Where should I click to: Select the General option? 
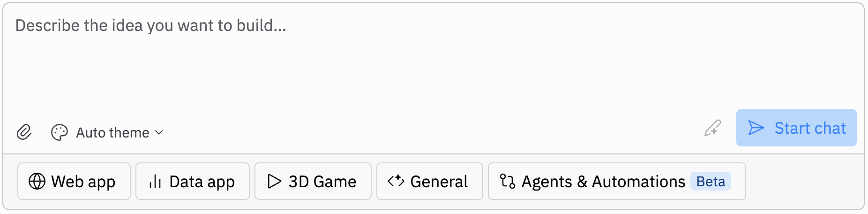click(429, 181)
